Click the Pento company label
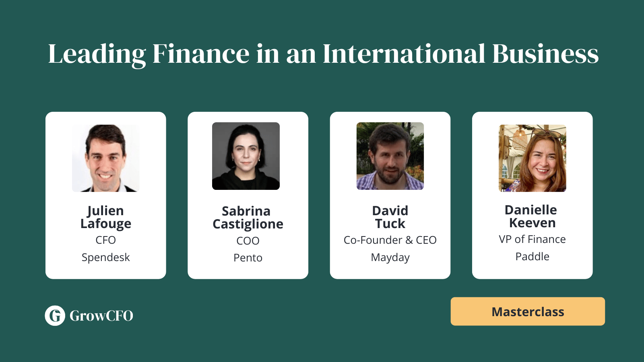The image size is (644, 362). [x=248, y=258]
